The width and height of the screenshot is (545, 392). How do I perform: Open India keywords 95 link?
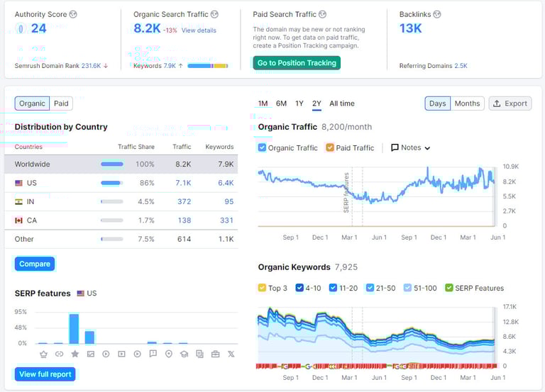tap(229, 202)
